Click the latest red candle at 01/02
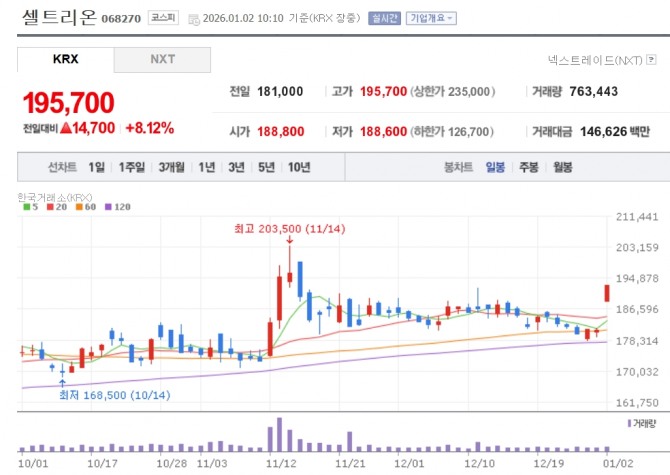Screen dimensions: 670x475 tap(607, 293)
